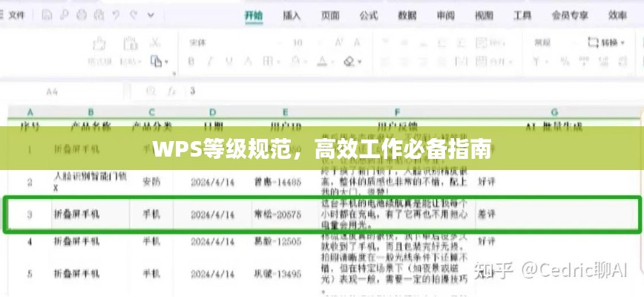This screenshot has width=644, height=297.
Task: Click the Copy icon
Action: (156, 62)
